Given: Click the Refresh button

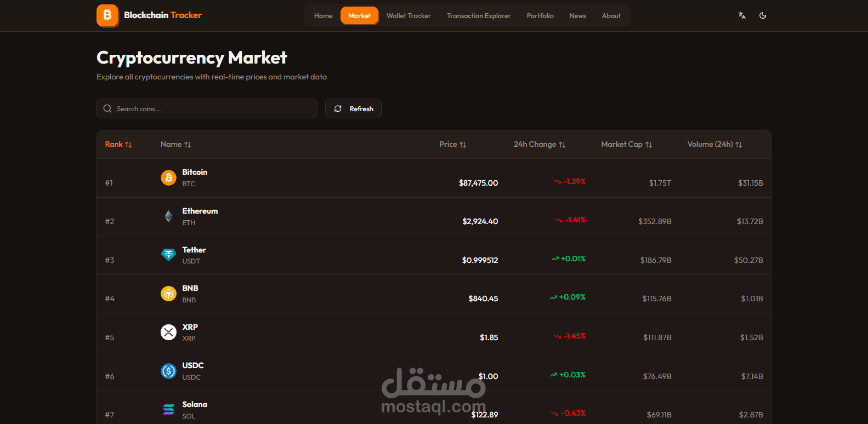Looking at the screenshot, I should coord(353,108).
